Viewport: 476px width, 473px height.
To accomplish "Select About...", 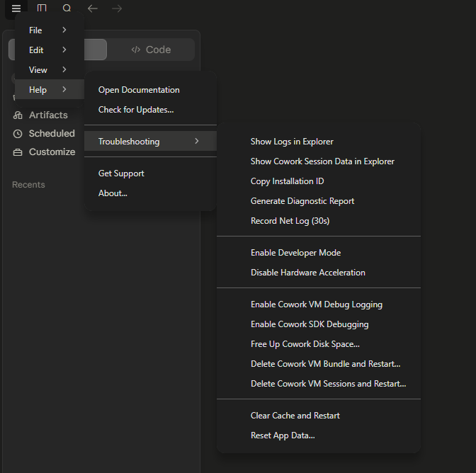I will point(150,193).
